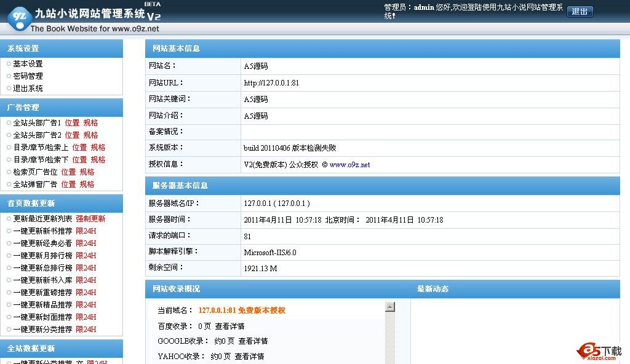Click the 1921.13 M free space value

pos(260,269)
